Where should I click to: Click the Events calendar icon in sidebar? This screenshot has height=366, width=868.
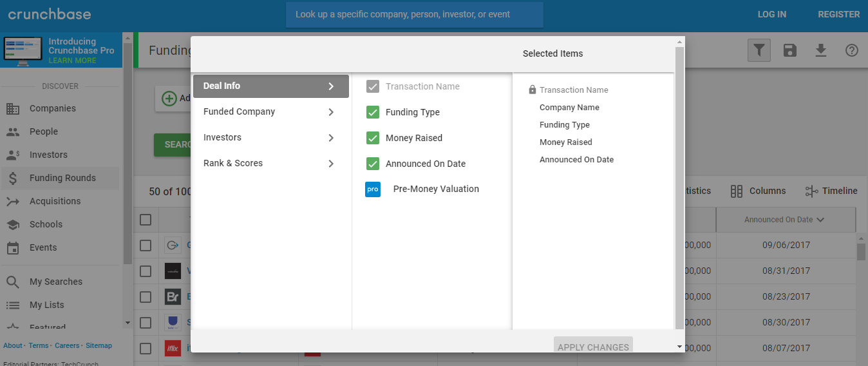13,247
